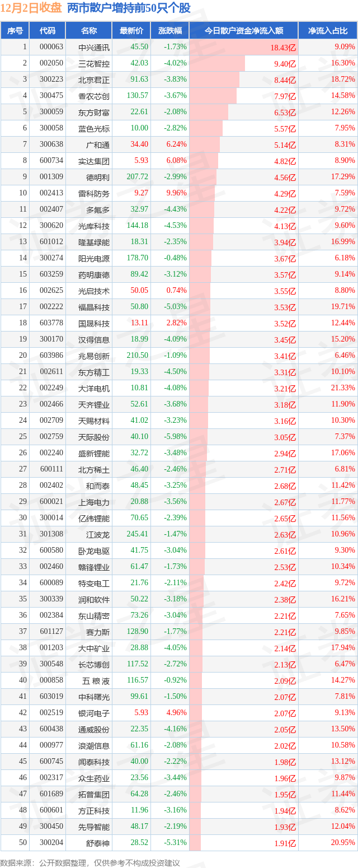The image size is (358, 868).
Task: Click the 4.96% change of 银河电子
Action: click(x=177, y=713)
